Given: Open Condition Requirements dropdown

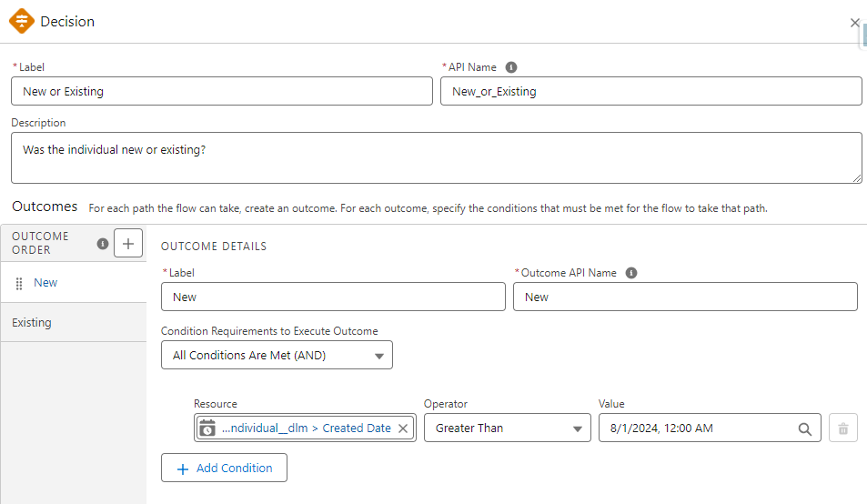Looking at the screenshot, I should pyautogui.click(x=277, y=356).
